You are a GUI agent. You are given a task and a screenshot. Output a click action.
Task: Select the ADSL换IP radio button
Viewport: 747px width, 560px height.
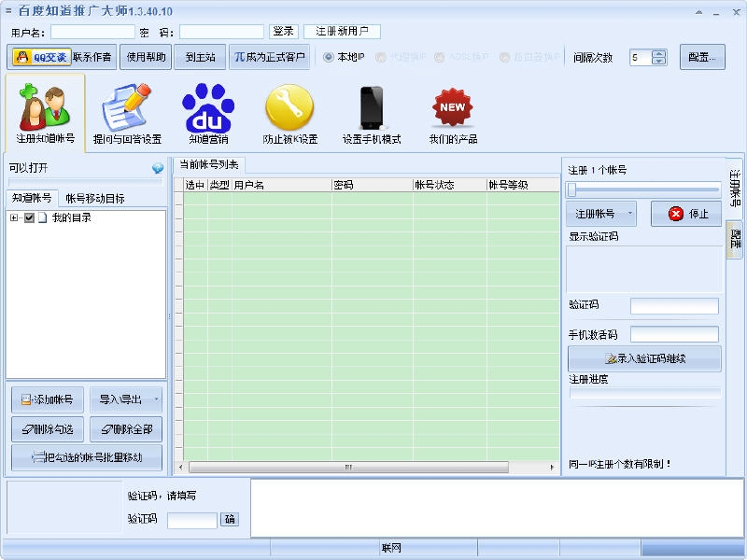pos(439,57)
